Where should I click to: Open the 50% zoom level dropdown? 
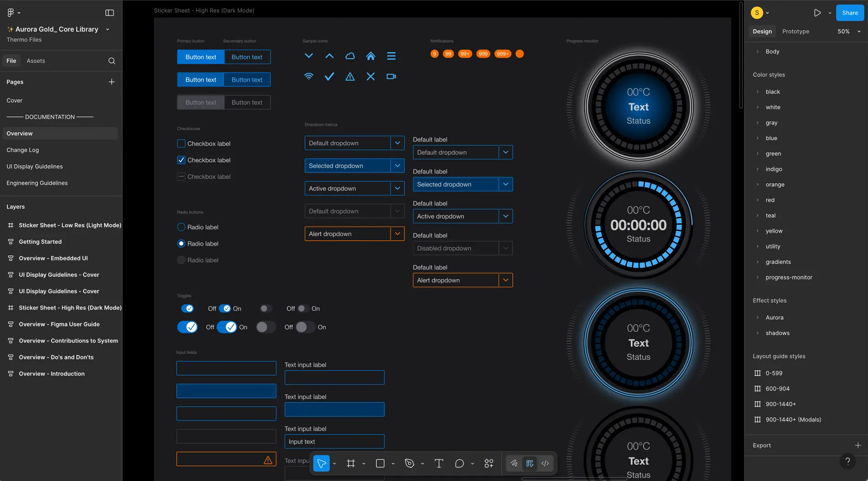click(849, 32)
